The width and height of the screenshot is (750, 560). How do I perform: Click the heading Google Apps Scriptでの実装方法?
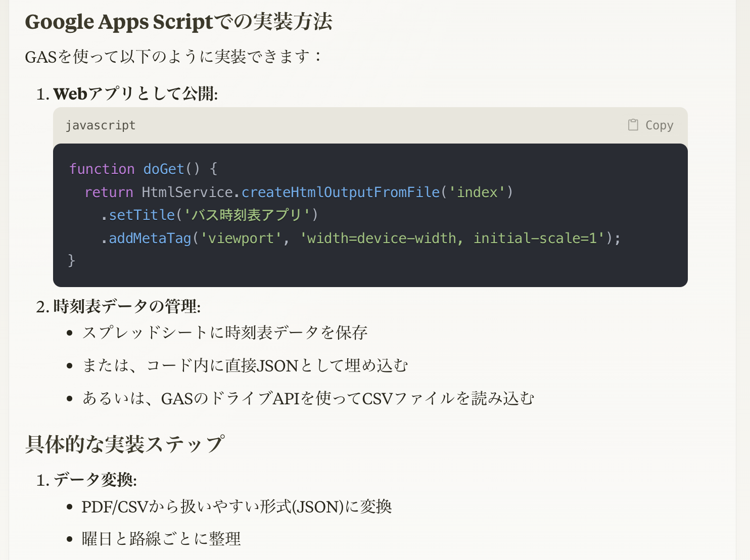[x=178, y=22]
